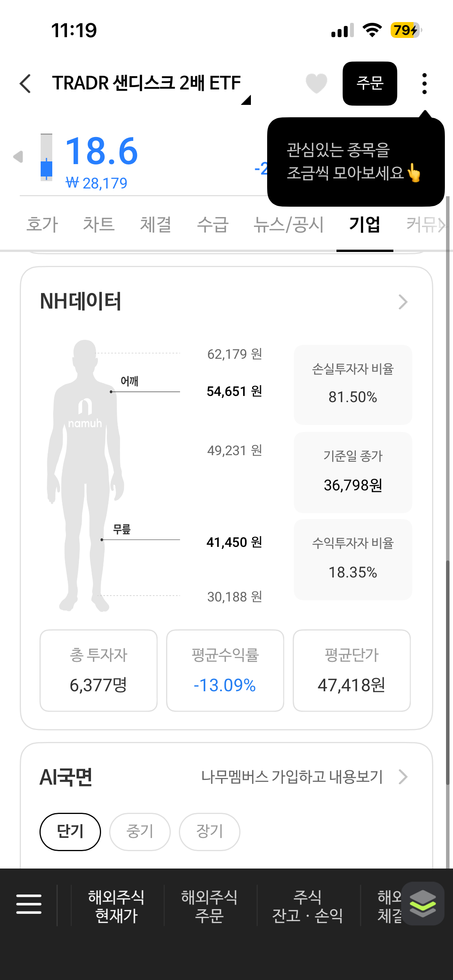This screenshot has width=453, height=980.
Task: Tap the black 주문 order button
Action: (370, 83)
